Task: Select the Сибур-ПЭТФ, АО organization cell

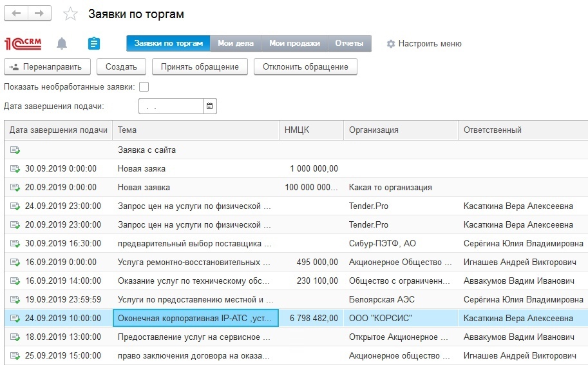Action: (x=401, y=244)
